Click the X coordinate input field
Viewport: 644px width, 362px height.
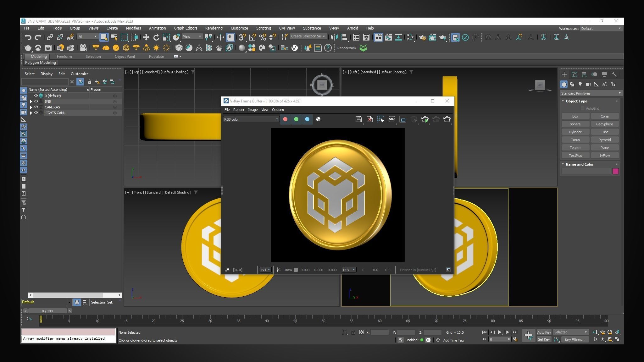tap(380, 332)
